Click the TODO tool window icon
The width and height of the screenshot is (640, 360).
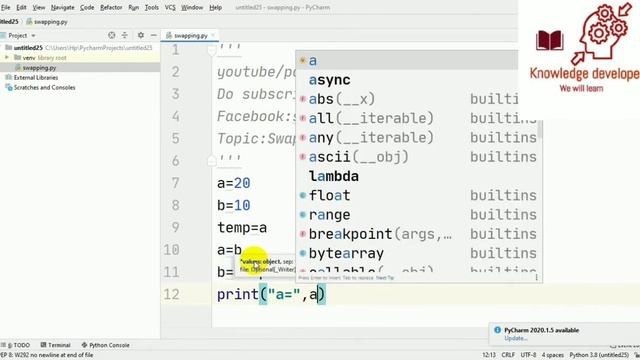pyautogui.click(x=4, y=345)
